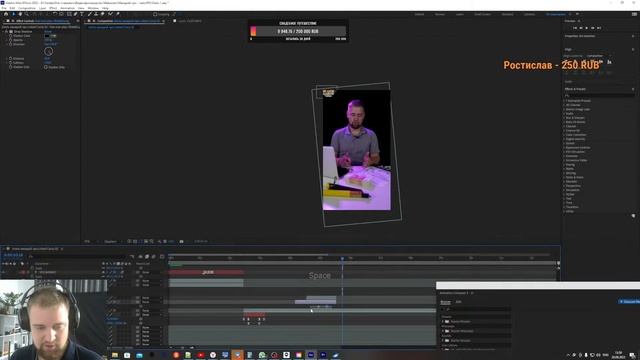
Task: Expand the 3D Channel effects category
Action: 565,105
